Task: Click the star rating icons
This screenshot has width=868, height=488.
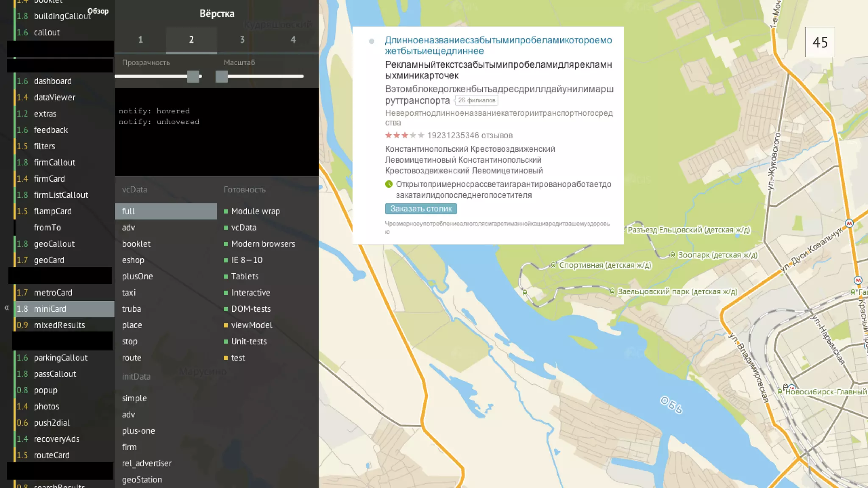Action: coord(404,136)
